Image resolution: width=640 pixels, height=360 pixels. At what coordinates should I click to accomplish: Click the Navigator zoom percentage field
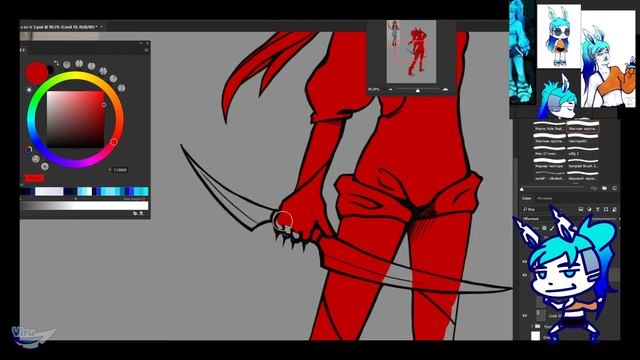(x=374, y=89)
